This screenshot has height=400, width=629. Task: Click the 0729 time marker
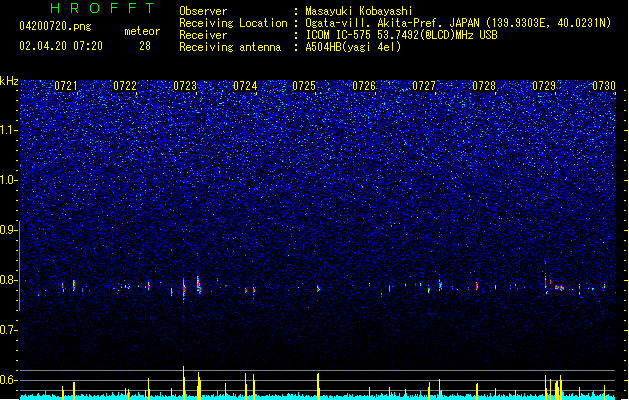click(544, 86)
